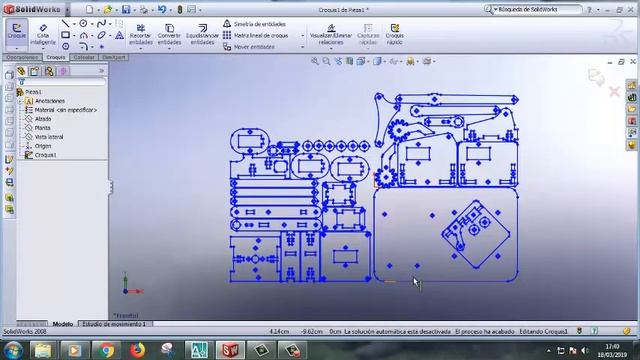The height and width of the screenshot is (360, 640).
Task: Click Matriz lineal de croquis
Action: [x=256, y=36]
